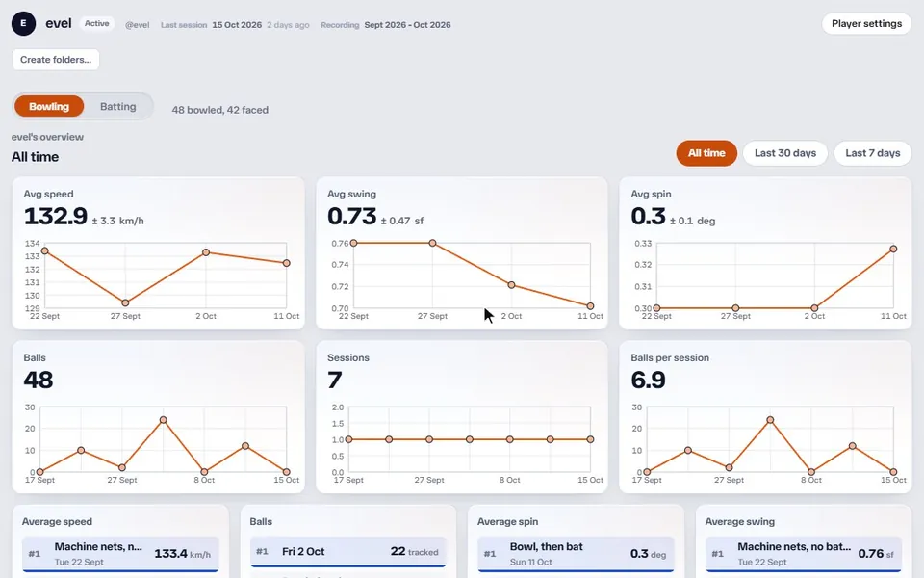Viewport: 924px width, 578px height.
Task: Click the @evel username handle
Action: coord(138,25)
